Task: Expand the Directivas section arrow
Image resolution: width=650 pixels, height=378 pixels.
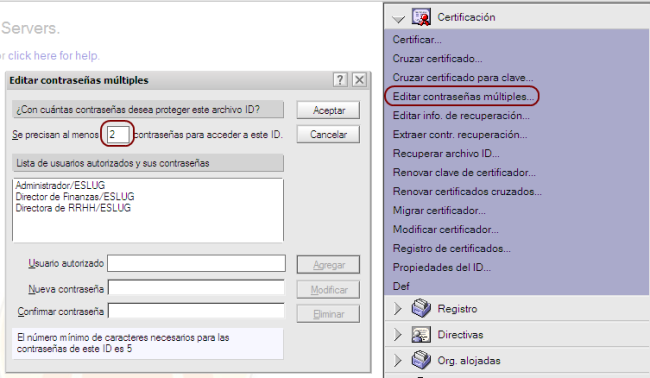Action: [x=398, y=334]
